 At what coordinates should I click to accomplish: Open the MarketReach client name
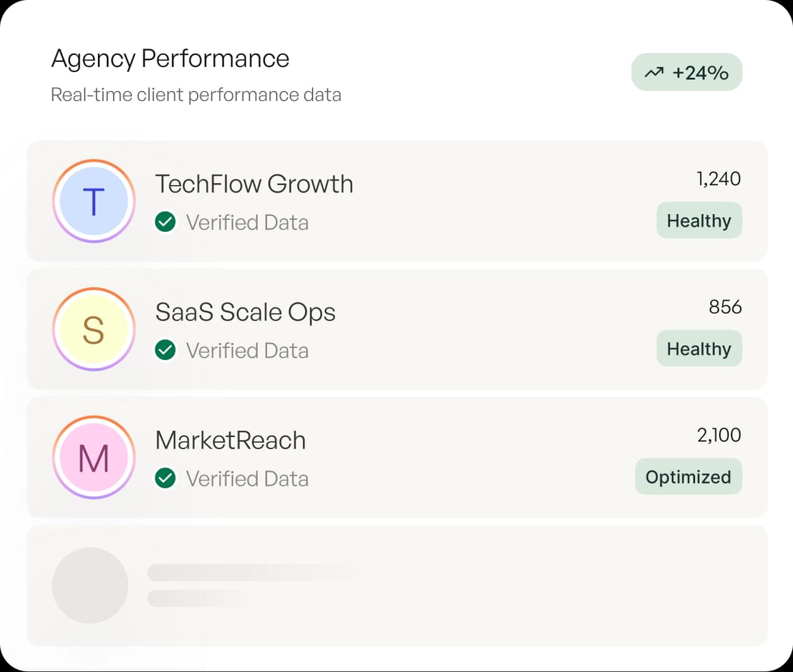tap(230, 440)
